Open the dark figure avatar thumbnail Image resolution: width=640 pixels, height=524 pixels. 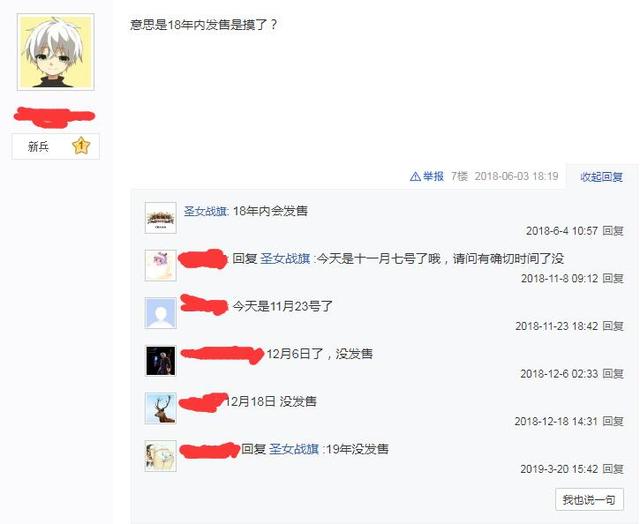(160, 361)
